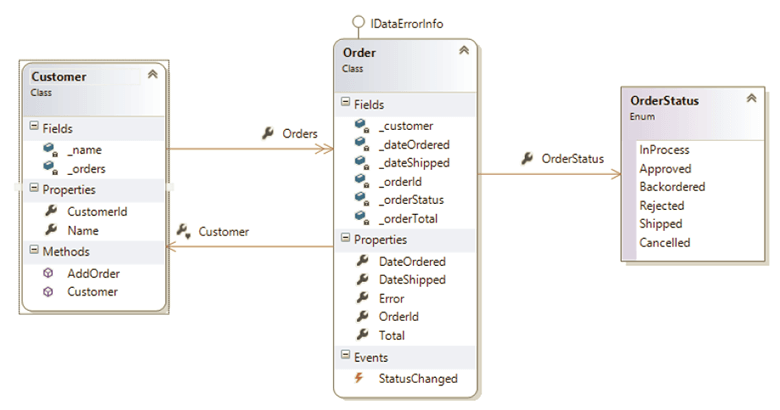Select the _dateOrdered field text
780x410 pixels.
tap(414, 145)
